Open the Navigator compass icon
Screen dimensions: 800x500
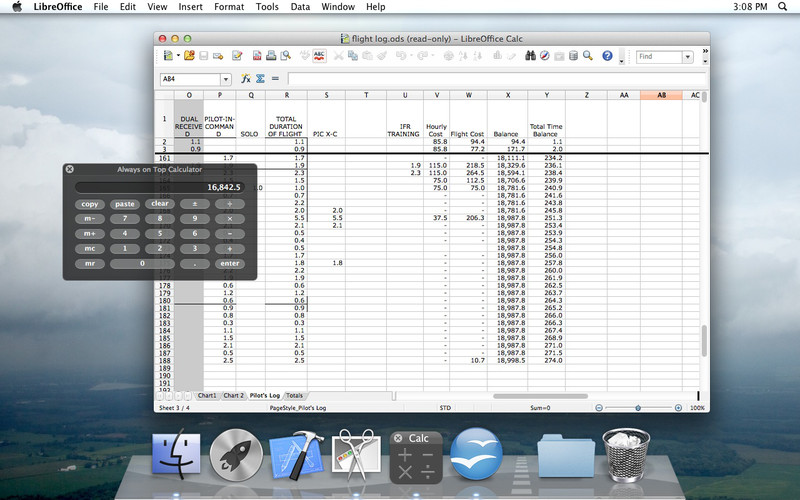[545, 56]
